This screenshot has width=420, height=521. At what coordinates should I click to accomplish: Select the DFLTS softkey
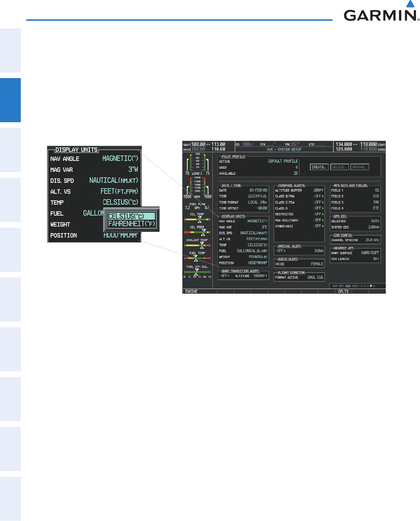(x=343, y=292)
